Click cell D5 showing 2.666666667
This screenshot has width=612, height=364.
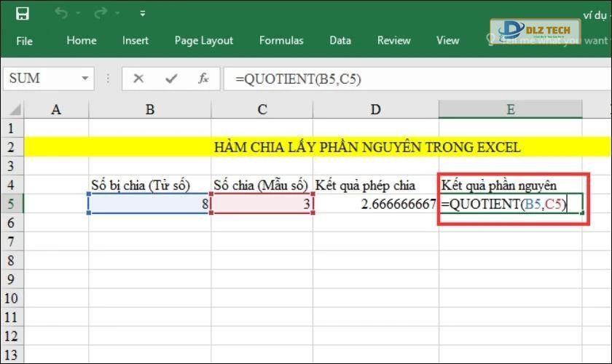tap(376, 204)
